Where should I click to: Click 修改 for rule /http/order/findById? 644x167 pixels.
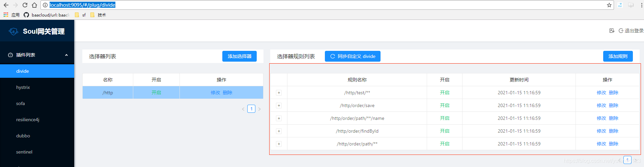[601, 131]
